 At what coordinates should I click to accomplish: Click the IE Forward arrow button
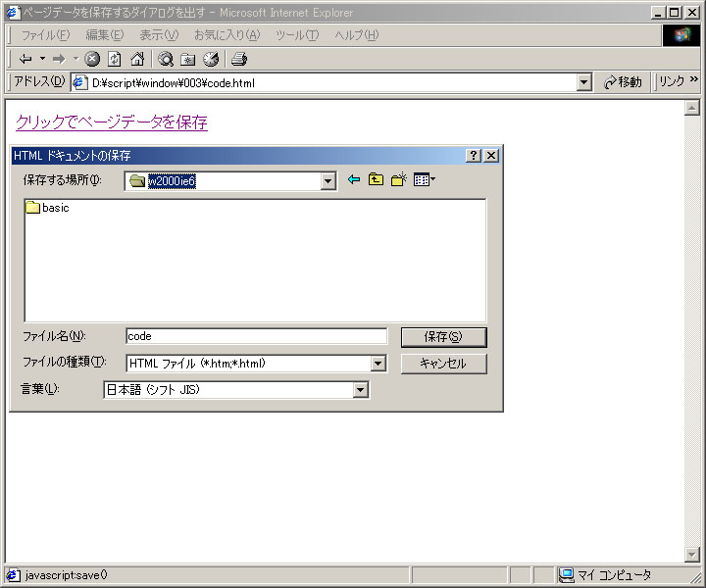(59, 59)
